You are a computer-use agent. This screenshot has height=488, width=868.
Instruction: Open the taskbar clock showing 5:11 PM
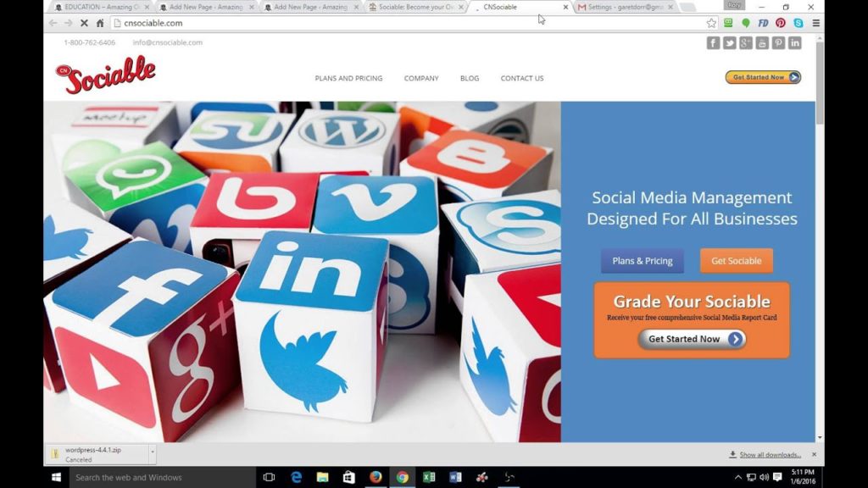pos(803,477)
